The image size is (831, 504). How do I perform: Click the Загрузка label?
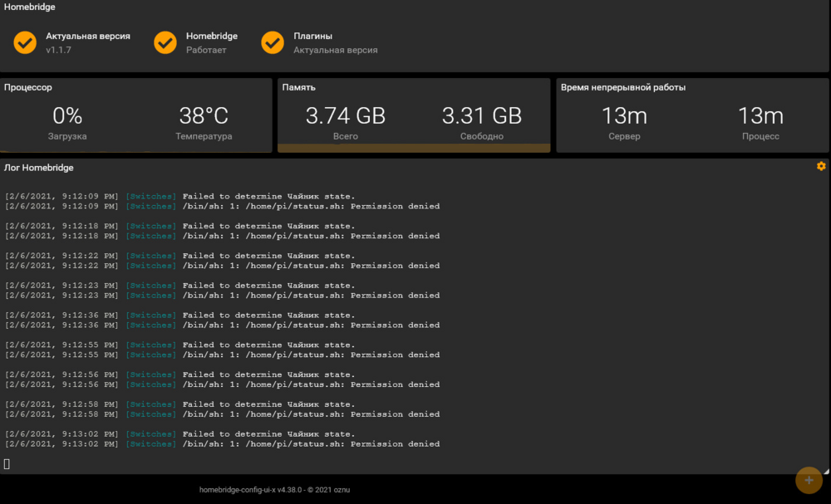(67, 136)
